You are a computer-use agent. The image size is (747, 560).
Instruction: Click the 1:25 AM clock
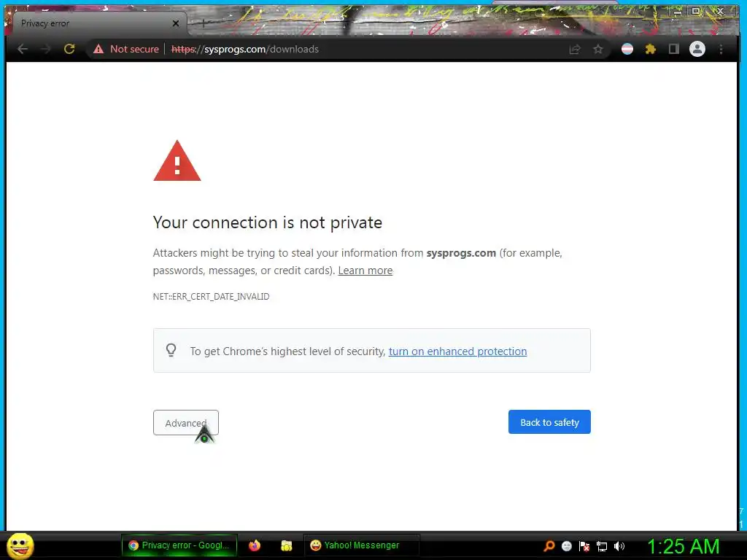pyautogui.click(x=683, y=546)
